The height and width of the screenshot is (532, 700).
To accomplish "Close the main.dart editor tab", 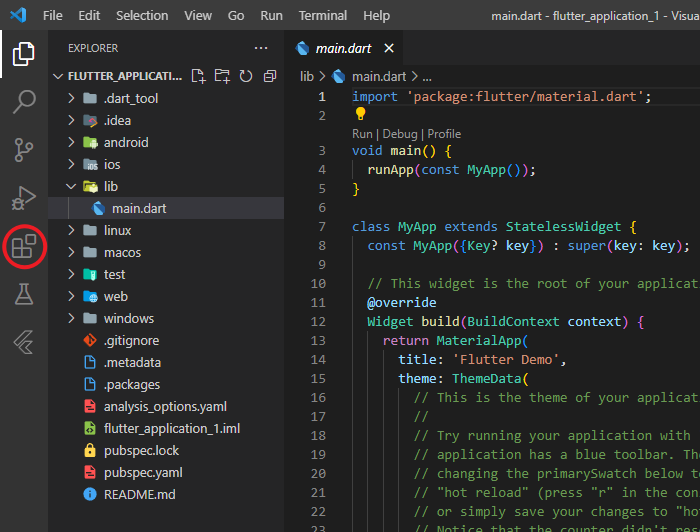I will point(389,48).
